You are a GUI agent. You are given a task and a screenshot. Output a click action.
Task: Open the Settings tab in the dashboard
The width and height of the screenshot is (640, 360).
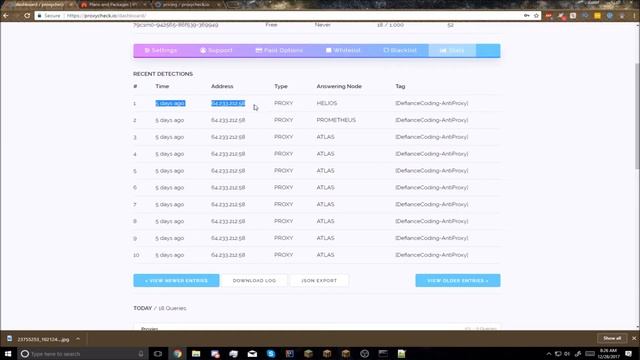pyautogui.click(x=160, y=51)
